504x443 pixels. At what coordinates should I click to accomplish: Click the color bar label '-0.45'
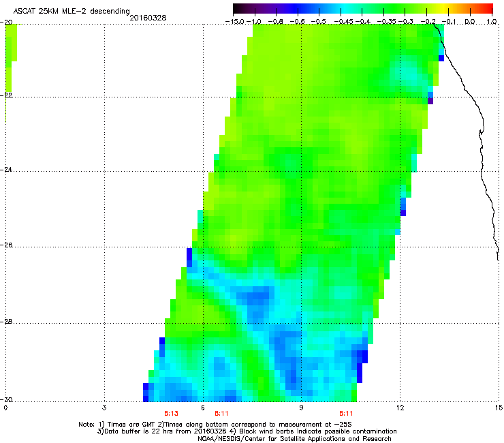[x=343, y=22]
